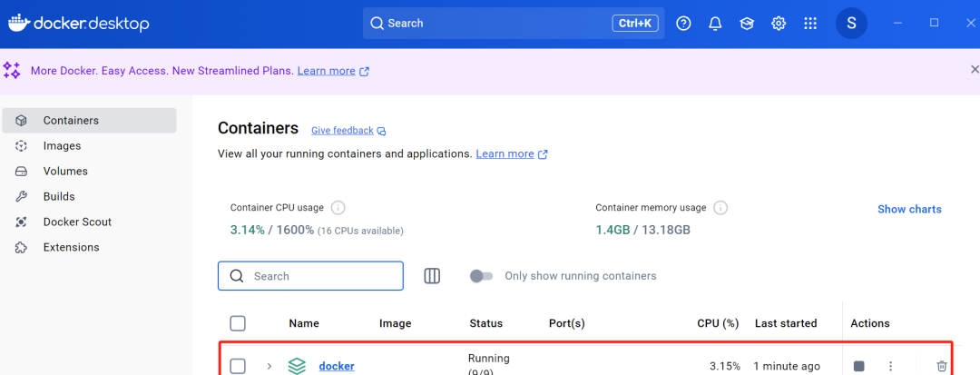Click info icon next to Container CPU usage
The width and height of the screenshot is (980, 375).
[x=338, y=208]
